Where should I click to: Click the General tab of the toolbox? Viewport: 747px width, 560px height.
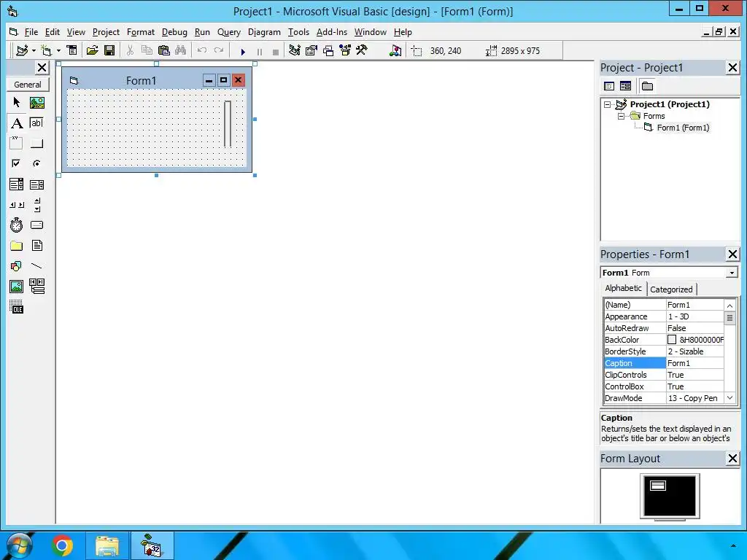coord(28,85)
